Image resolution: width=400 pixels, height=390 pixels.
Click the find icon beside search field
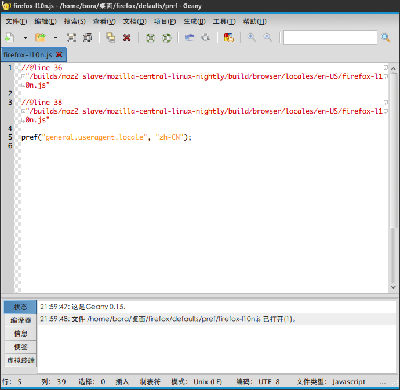pos(386,38)
